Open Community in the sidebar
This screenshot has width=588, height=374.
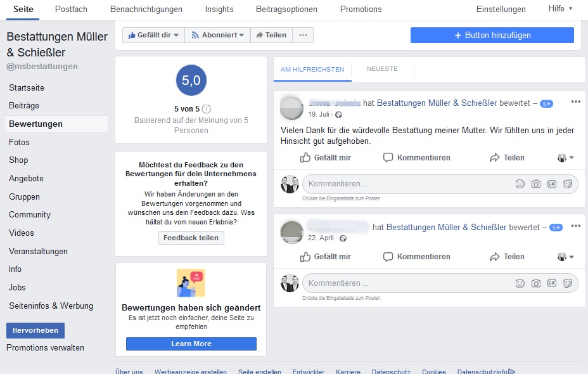(x=30, y=214)
